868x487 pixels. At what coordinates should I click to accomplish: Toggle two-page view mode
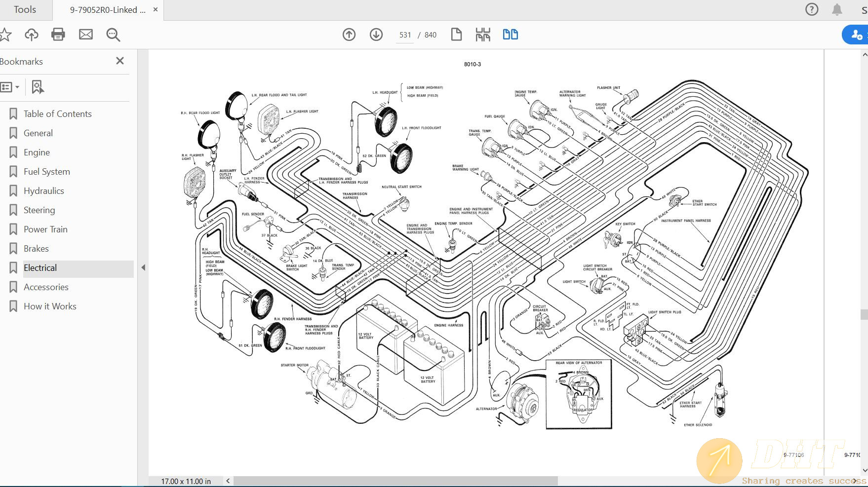510,35
